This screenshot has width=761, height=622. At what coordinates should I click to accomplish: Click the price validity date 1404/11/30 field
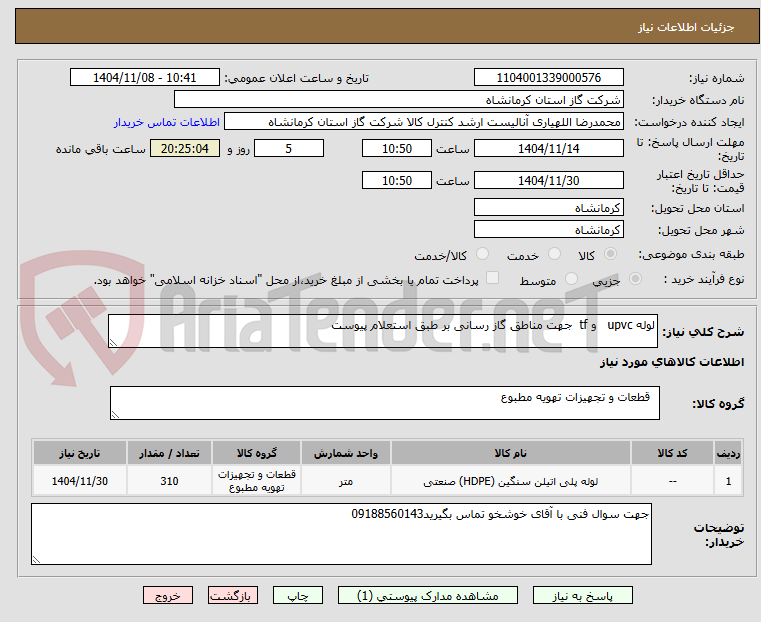click(548, 180)
